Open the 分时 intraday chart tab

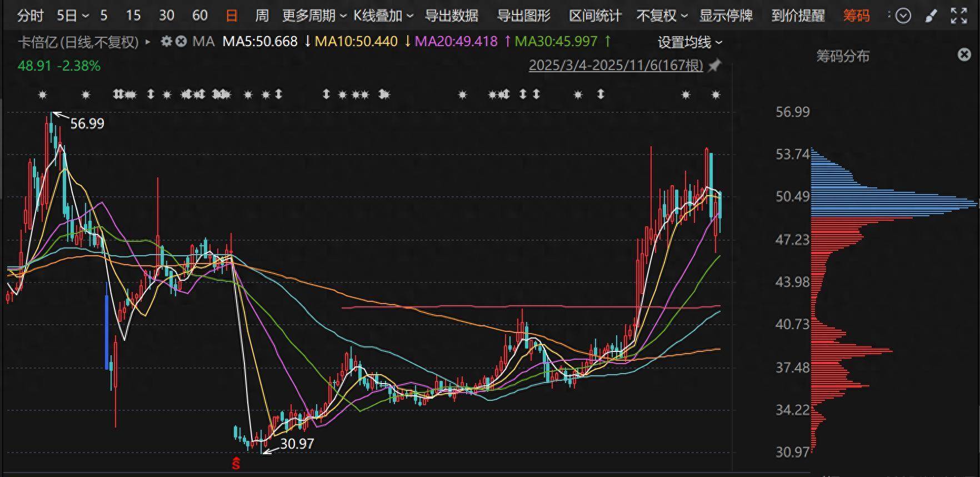(x=30, y=16)
